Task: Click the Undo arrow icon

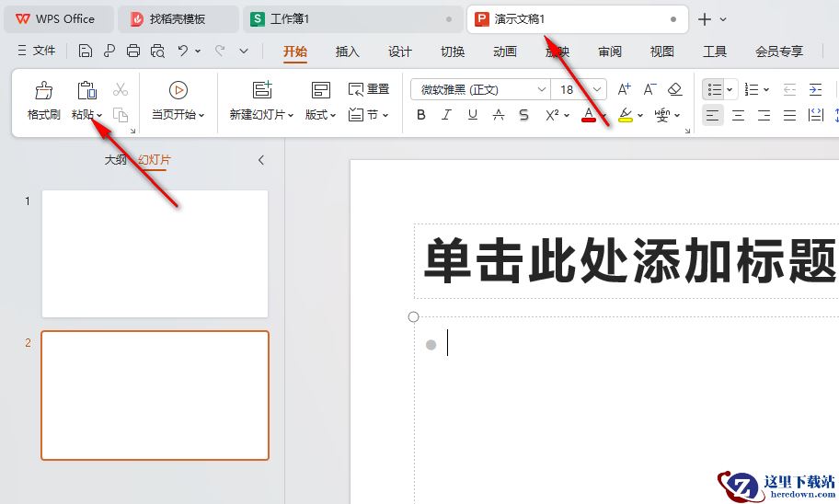Action: coord(183,51)
